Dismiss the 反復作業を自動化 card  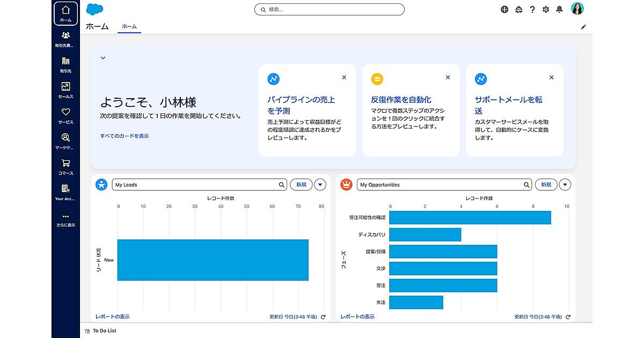[x=448, y=78]
